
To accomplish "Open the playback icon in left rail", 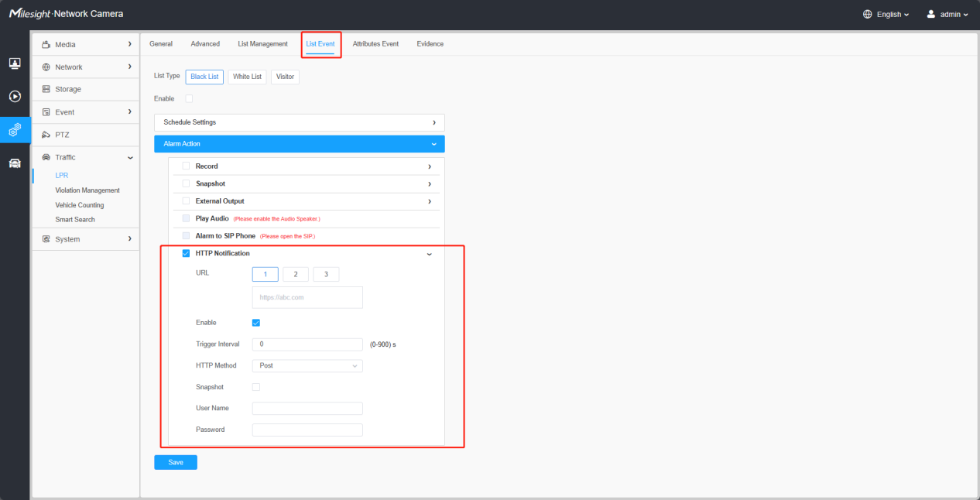I will [x=15, y=97].
